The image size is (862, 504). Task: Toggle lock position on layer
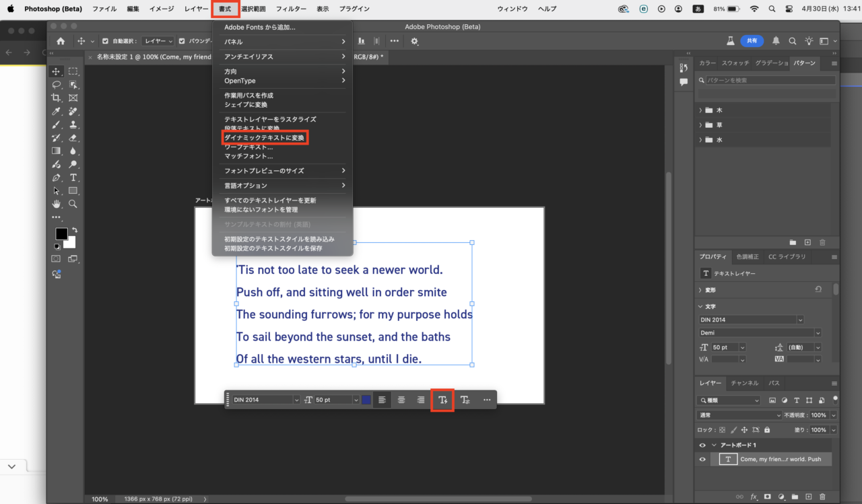pyautogui.click(x=744, y=430)
